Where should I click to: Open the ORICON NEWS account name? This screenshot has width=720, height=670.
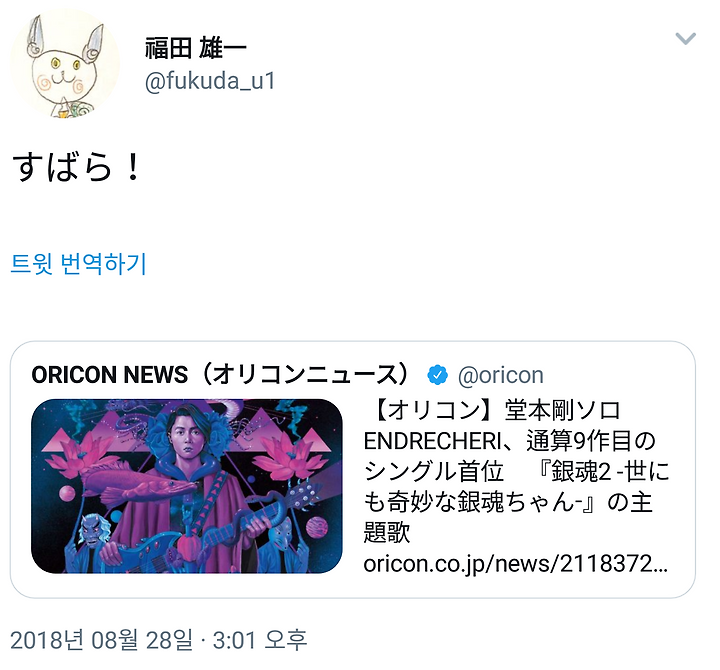pyautogui.click(x=221, y=375)
